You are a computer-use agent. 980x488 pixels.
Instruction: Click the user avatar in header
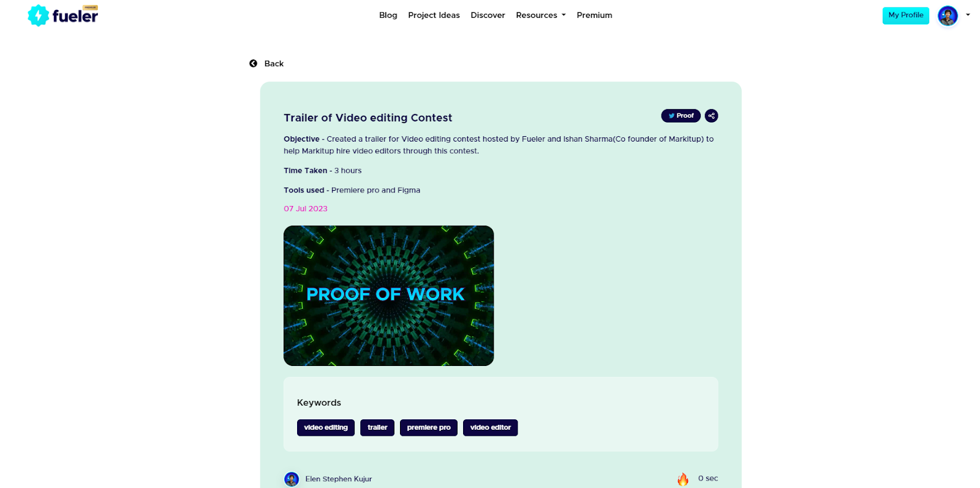point(948,16)
